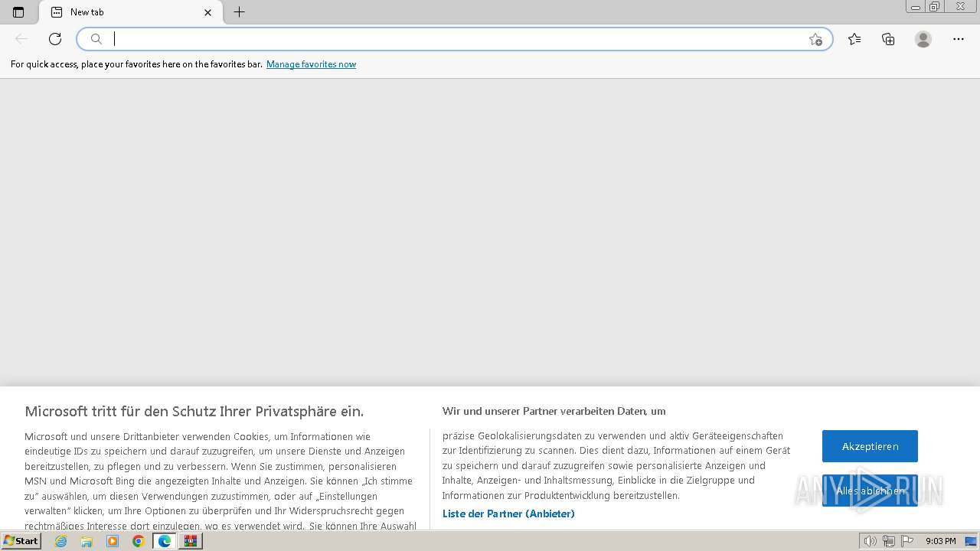Open the Collections icon
This screenshot has height=551, width=980.
pyautogui.click(x=888, y=39)
